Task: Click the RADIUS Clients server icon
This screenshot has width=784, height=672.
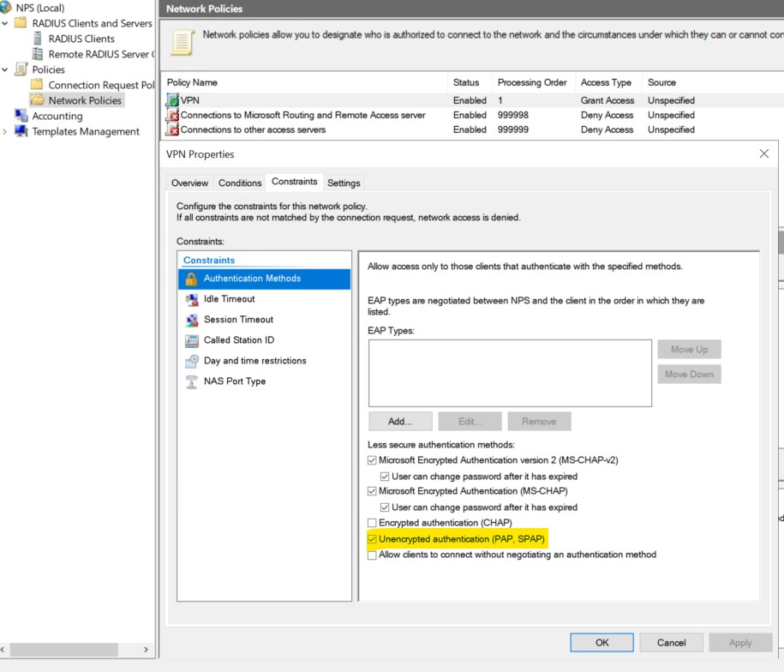Action: pyautogui.click(x=38, y=38)
